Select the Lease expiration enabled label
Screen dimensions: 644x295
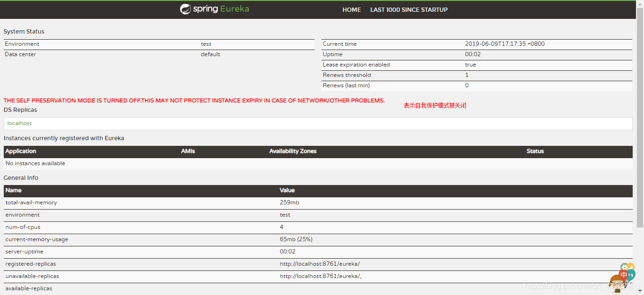point(356,65)
